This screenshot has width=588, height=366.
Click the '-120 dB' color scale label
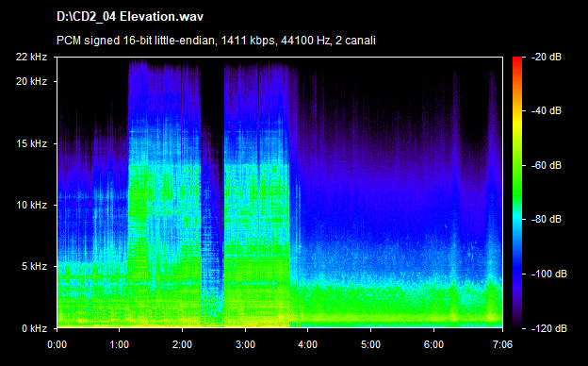(549, 328)
